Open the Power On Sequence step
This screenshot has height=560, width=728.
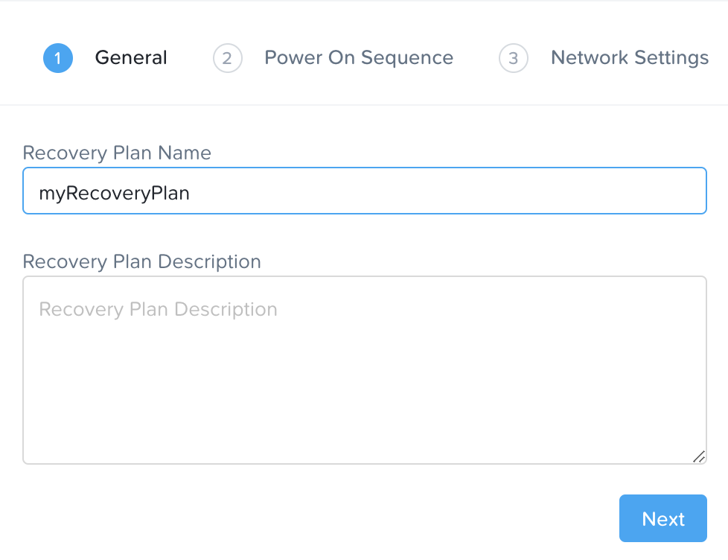click(359, 58)
